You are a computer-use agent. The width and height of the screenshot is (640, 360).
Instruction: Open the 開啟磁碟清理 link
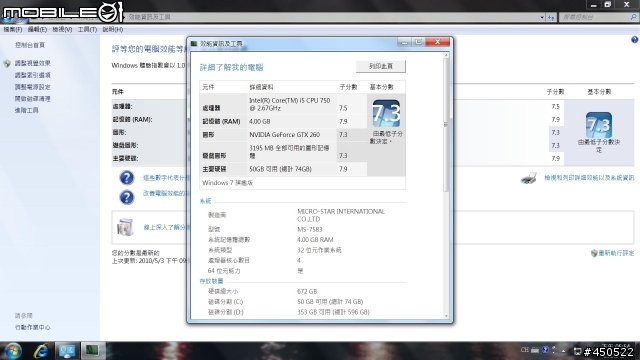pyautogui.click(x=33, y=99)
